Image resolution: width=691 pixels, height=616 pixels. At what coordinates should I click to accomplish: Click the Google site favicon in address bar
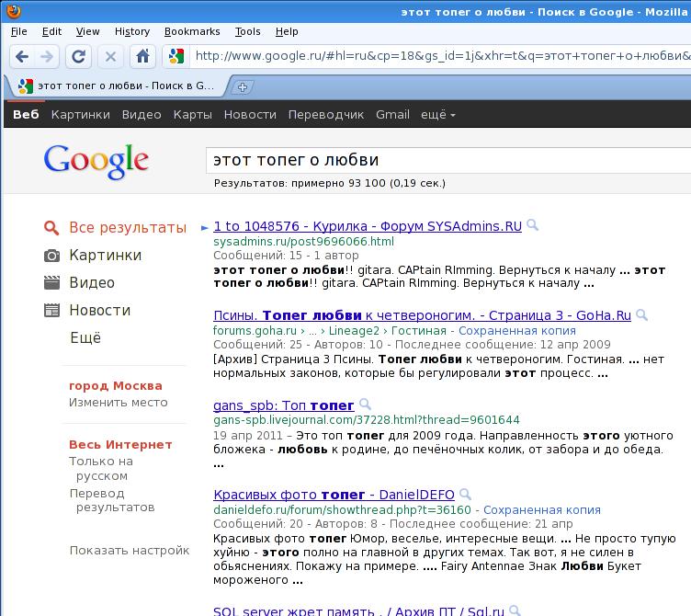click(176, 56)
